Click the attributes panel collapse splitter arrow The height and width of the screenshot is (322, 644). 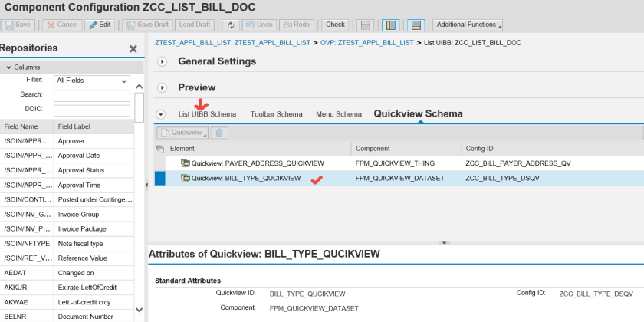(x=444, y=243)
